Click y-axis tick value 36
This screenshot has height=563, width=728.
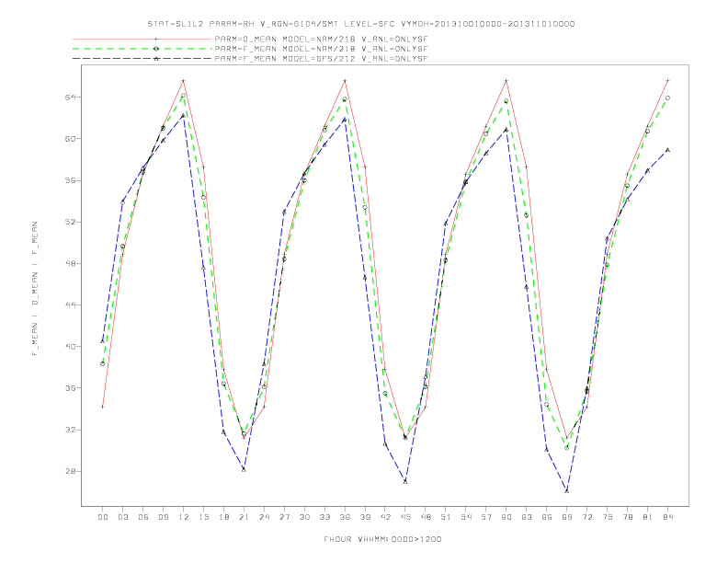[x=71, y=388]
